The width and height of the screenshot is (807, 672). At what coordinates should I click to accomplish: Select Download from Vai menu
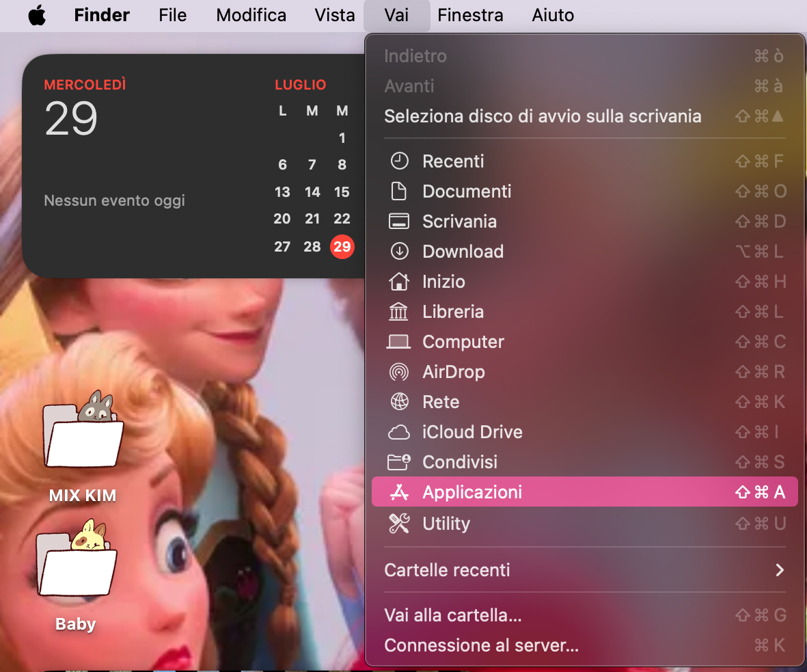coord(585,252)
